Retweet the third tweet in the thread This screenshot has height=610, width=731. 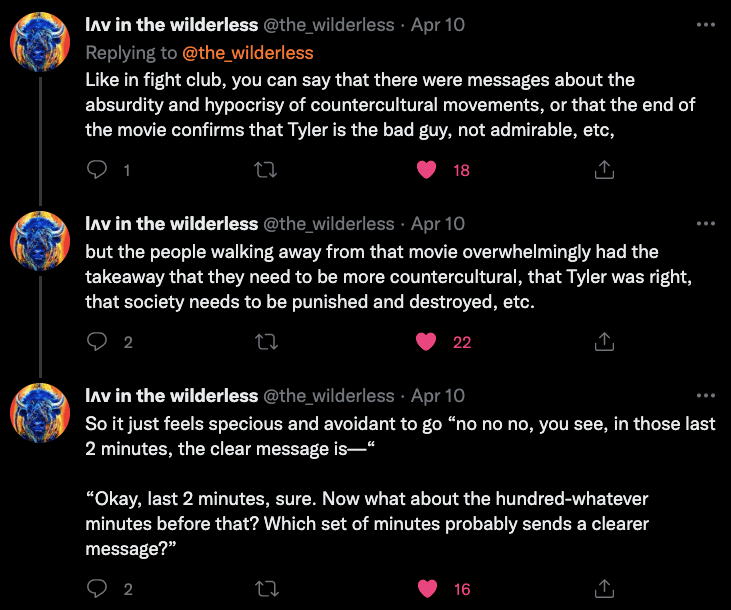point(266,589)
